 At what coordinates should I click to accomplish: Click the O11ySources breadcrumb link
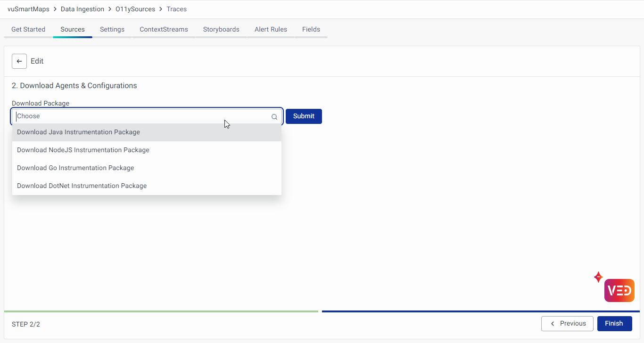coord(135,9)
